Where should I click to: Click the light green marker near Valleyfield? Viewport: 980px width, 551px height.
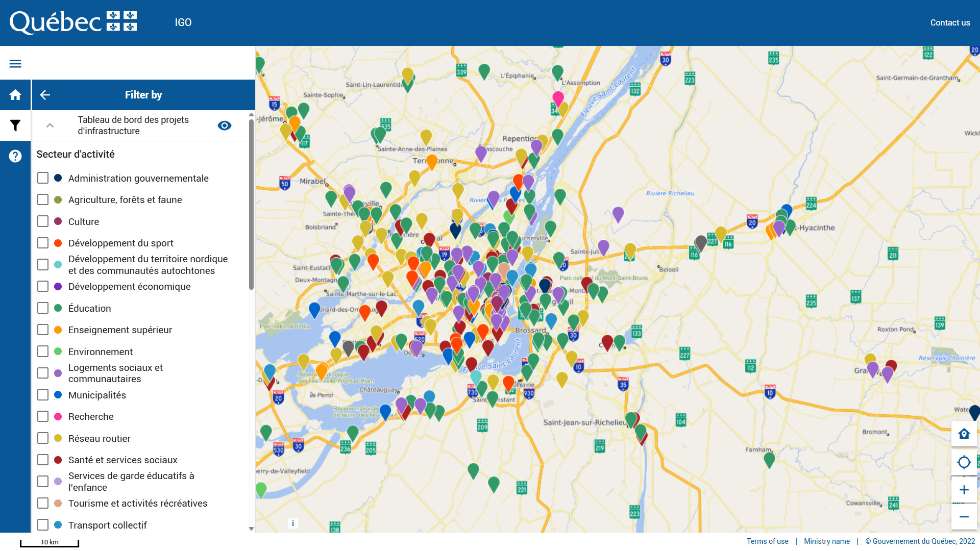click(261, 490)
